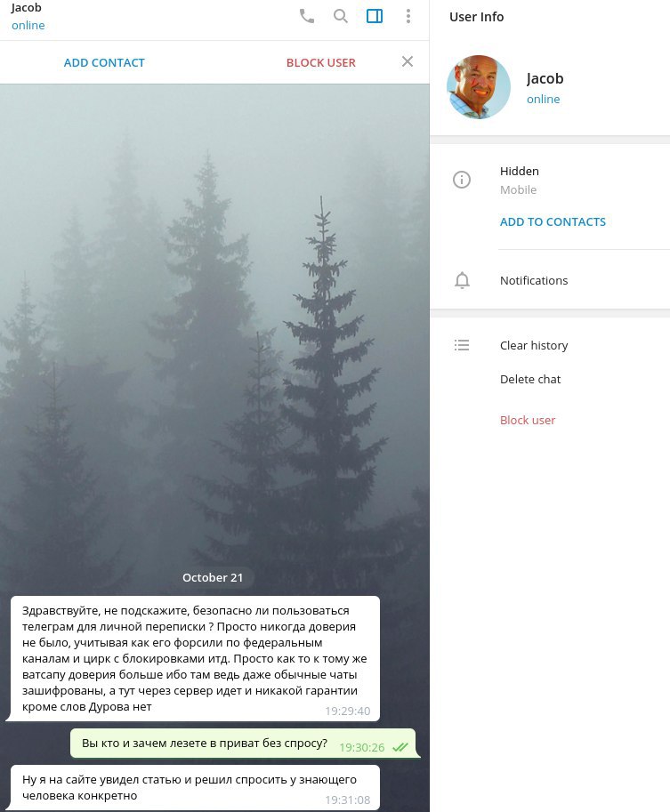This screenshot has width=670, height=812.
Task: Click ADD TO CONTACTS link in User Info
Action: [x=553, y=221]
